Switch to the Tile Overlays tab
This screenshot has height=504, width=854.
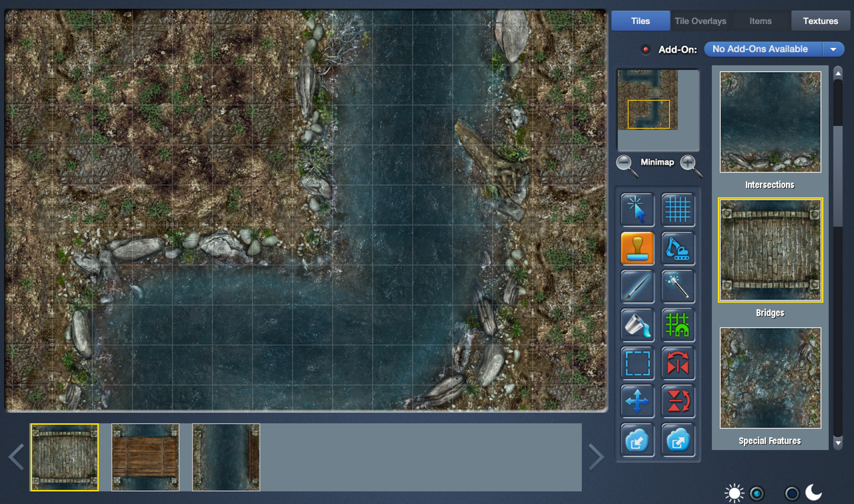[x=701, y=21]
